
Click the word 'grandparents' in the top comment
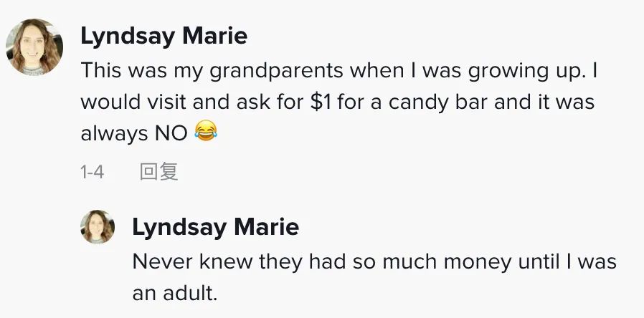[x=276, y=72]
